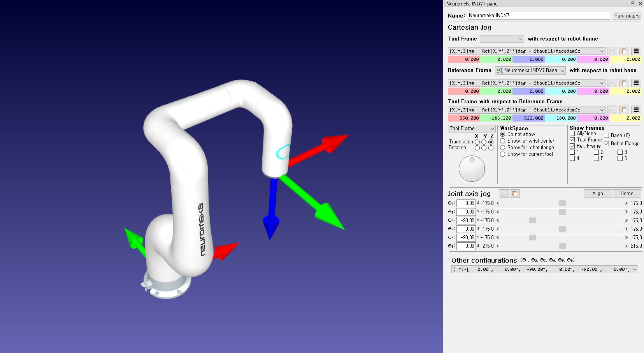This screenshot has height=353, width=644.
Task: Click the θ5 joint value field
Action: click(466, 238)
